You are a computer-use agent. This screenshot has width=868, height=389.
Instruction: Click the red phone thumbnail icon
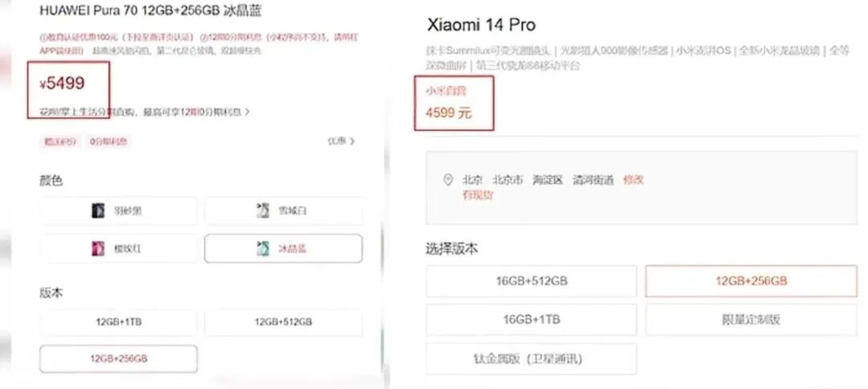(98, 248)
